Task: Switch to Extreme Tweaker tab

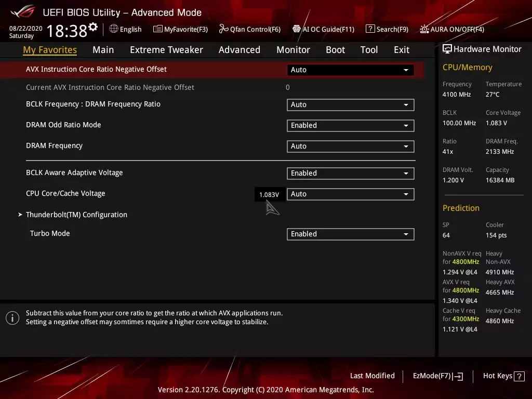Action: pos(166,50)
